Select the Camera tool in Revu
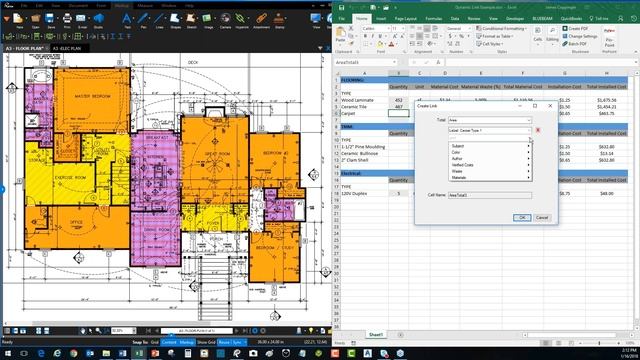This screenshot has height=360, width=640. [225, 18]
